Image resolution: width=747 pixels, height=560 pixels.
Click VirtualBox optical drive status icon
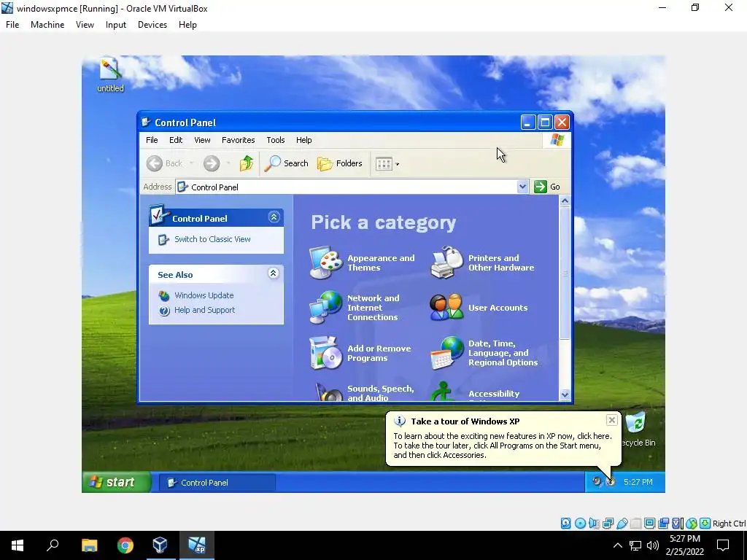coord(580,524)
